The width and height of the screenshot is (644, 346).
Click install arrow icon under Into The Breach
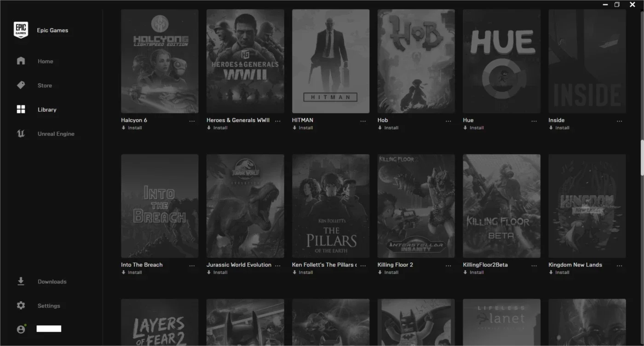[123, 272]
